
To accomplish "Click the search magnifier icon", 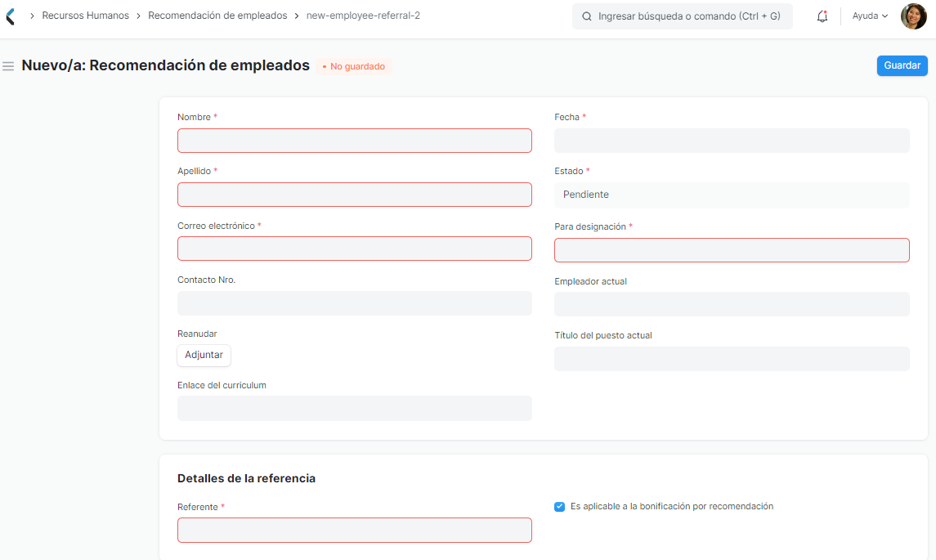I will pyautogui.click(x=586, y=16).
